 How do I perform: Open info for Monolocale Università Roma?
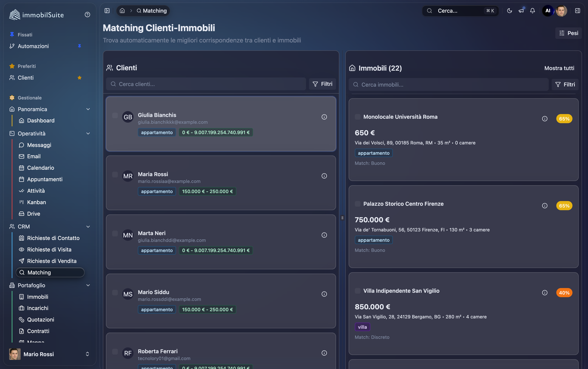(545, 119)
